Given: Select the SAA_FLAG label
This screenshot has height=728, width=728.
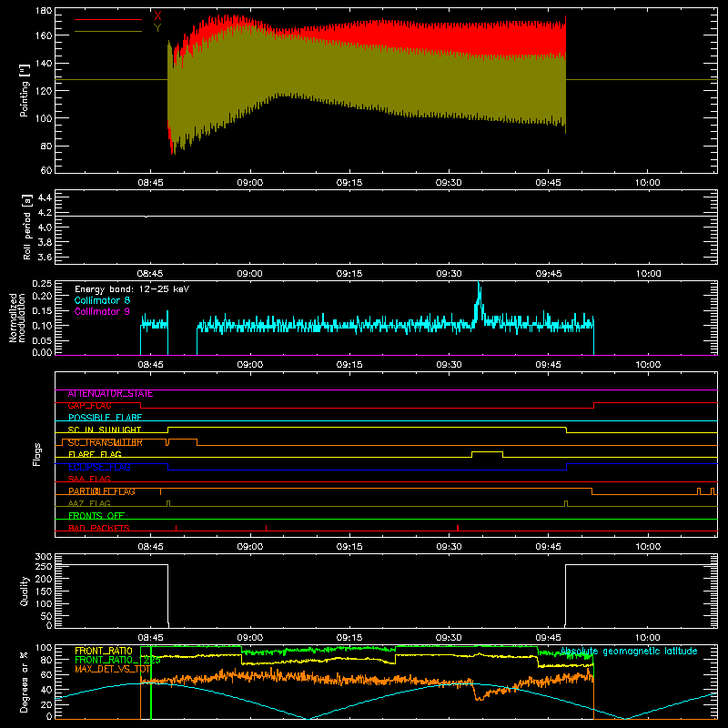Looking at the screenshot, I should 89,480.
